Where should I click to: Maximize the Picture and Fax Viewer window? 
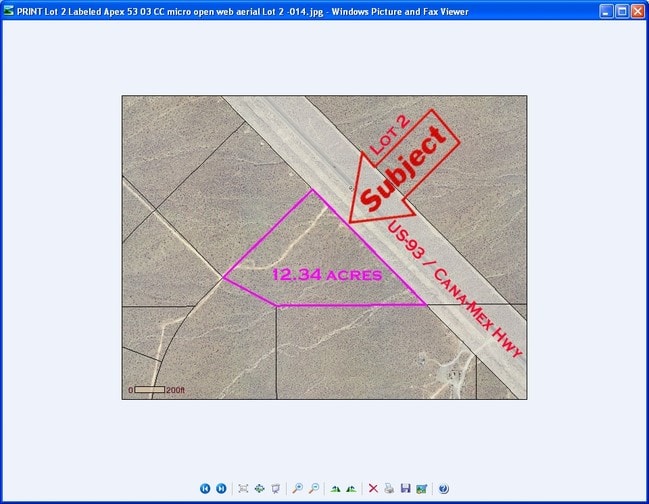click(x=622, y=11)
